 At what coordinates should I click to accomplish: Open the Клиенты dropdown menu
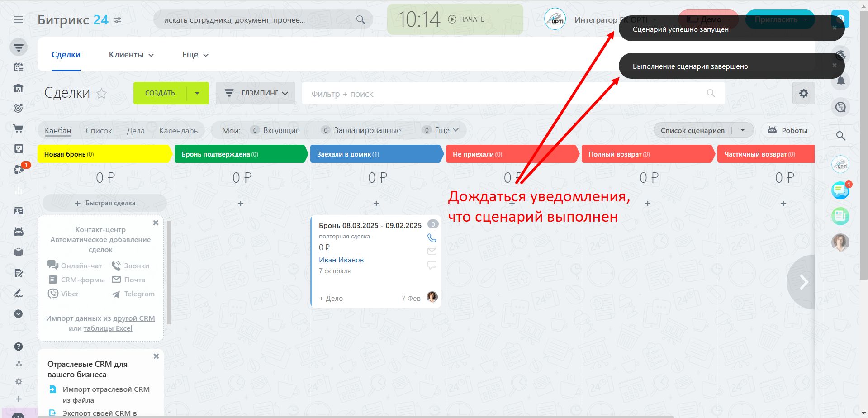tap(131, 55)
